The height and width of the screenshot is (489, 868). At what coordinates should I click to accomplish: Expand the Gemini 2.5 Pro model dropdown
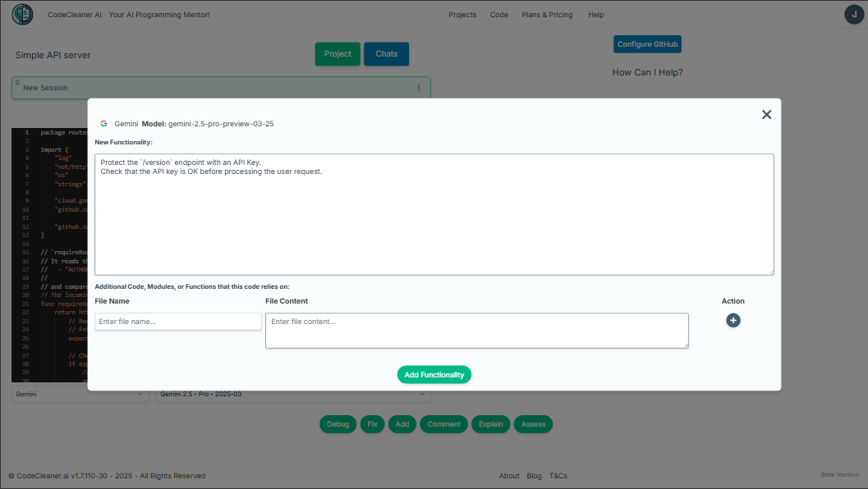coord(293,395)
